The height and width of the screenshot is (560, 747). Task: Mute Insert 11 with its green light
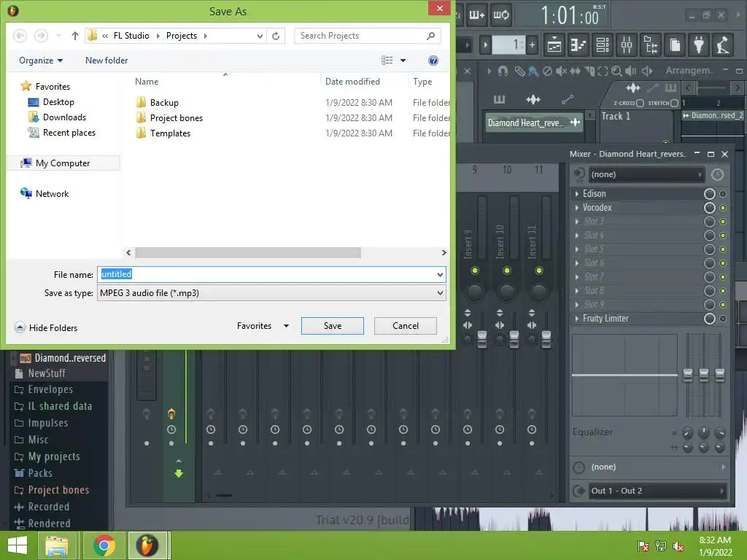point(539,271)
